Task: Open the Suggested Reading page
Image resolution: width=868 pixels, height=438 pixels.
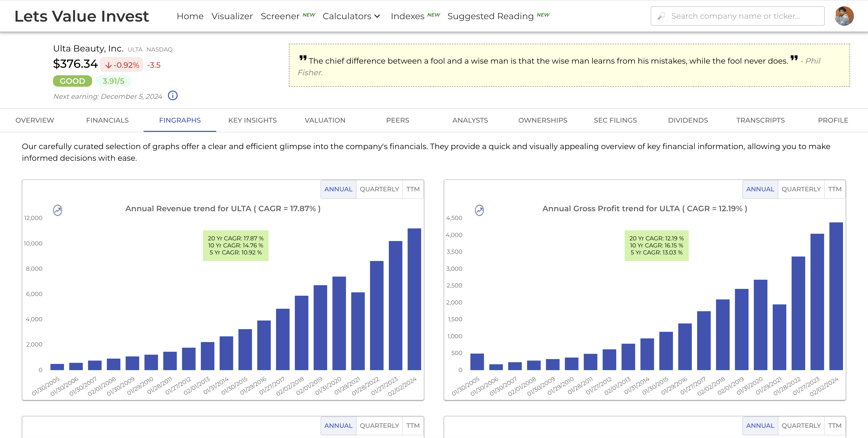Action: click(490, 16)
